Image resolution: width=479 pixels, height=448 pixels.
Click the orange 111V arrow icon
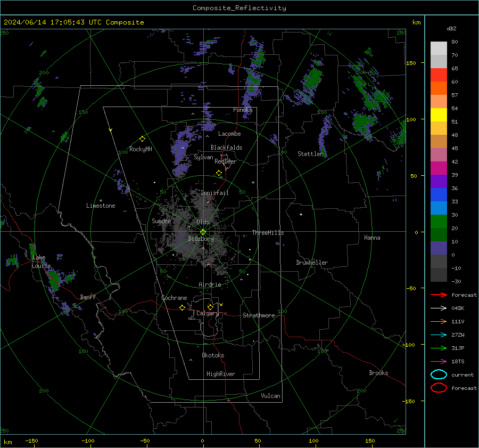point(439,321)
